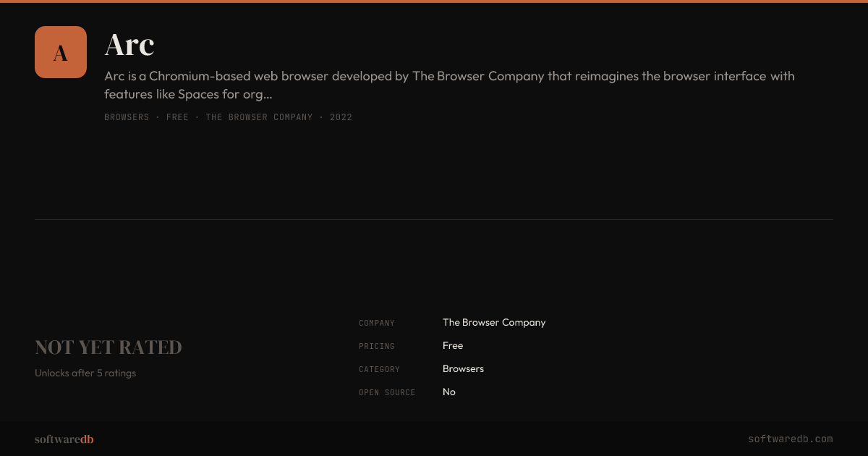This screenshot has height=456, width=868.
Task: Click the text 'Unlocks after 5 ratings'
Action: (85, 373)
